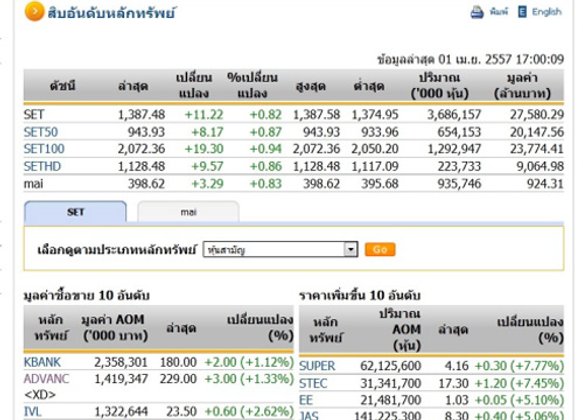Click the print text link

pos(499,12)
